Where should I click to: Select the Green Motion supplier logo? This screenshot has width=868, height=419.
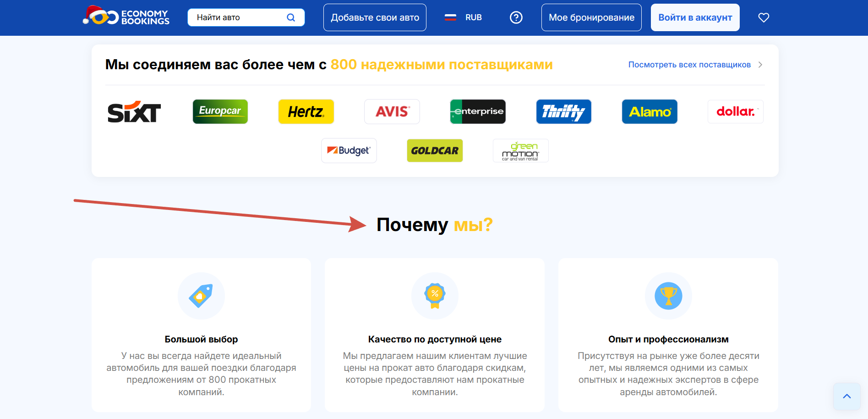(x=521, y=150)
